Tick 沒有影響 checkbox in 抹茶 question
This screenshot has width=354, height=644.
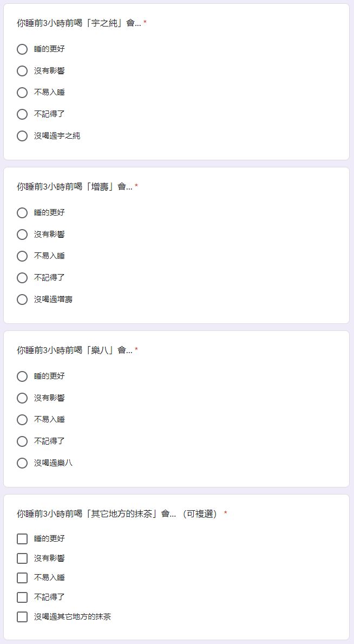(22, 558)
